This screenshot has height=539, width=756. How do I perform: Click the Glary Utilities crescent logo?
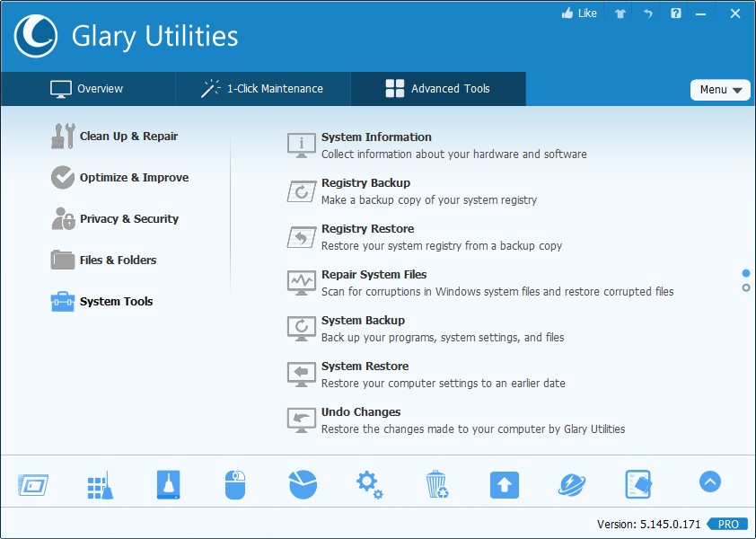click(36, 36)
